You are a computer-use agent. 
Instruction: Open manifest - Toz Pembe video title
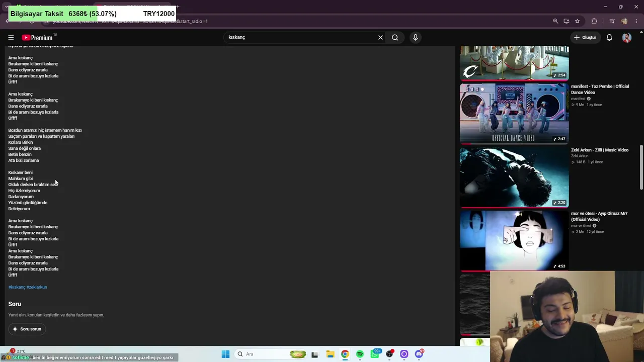click(x=600, y=89)
